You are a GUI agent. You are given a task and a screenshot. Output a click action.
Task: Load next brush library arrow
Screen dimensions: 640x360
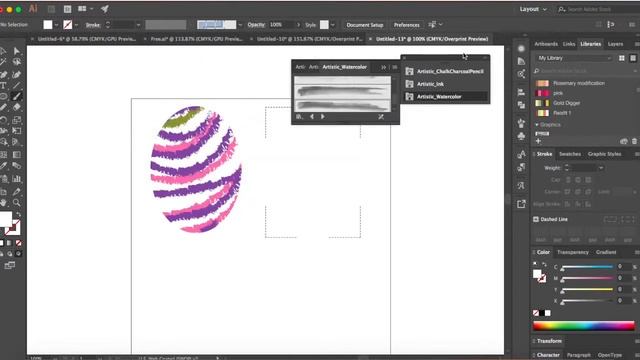point(322,117)
